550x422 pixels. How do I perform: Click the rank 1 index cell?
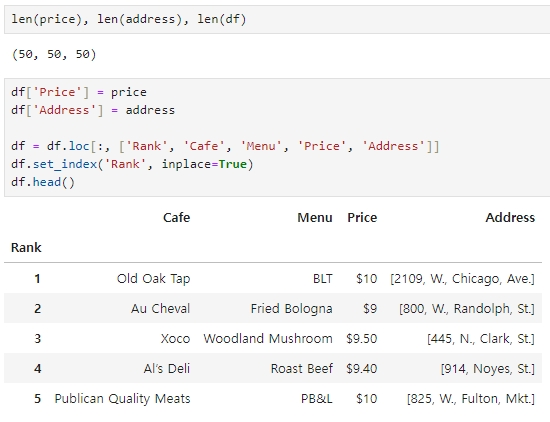[x=37, y=279]
